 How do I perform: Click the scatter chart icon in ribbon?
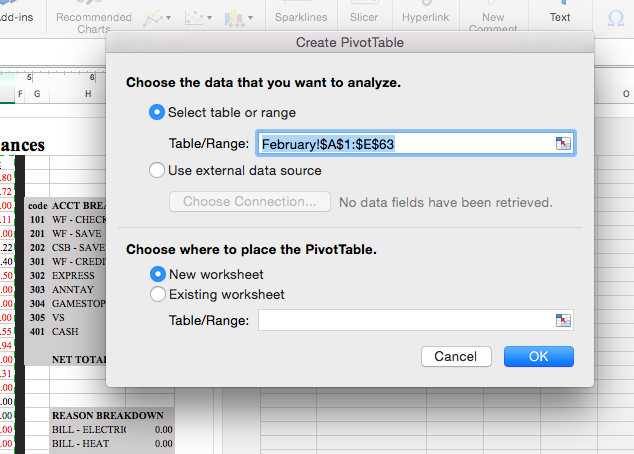coord(194,18)
